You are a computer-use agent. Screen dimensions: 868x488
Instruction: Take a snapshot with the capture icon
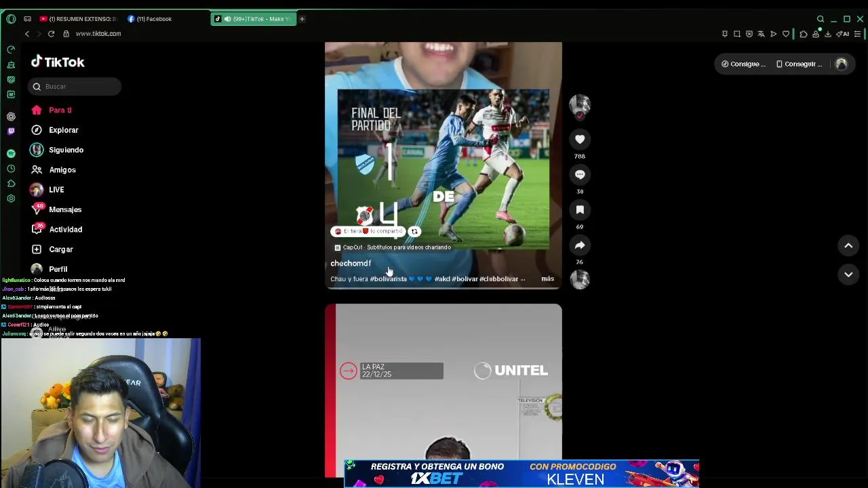click(x=737, y=34)
